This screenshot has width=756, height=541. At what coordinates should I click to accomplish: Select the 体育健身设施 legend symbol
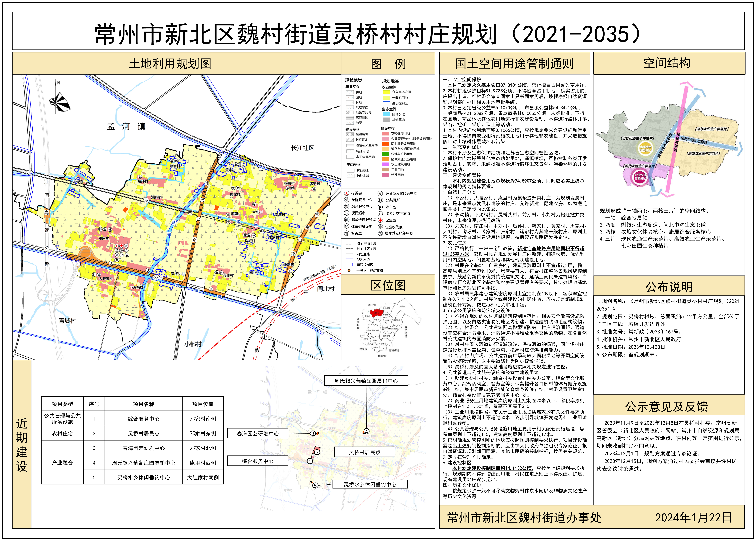pos(347,226)
